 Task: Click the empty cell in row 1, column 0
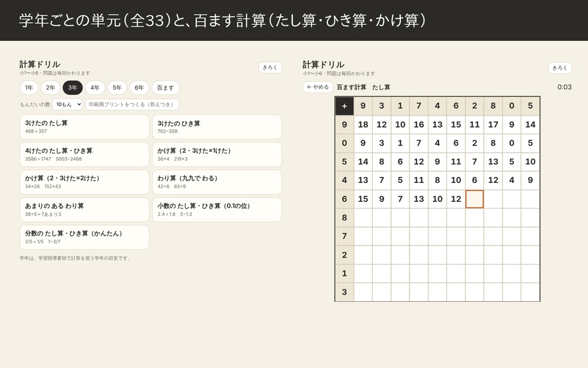[x=512, y=273]
